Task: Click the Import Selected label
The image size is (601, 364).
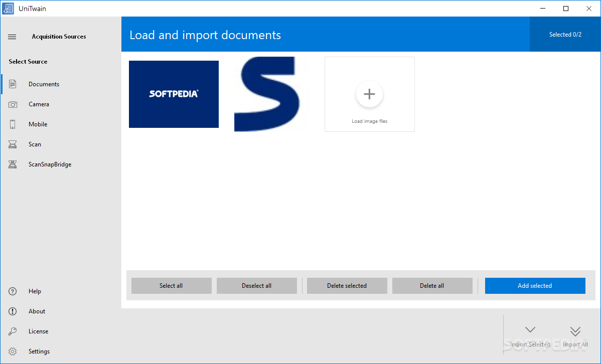Action: 530,344
